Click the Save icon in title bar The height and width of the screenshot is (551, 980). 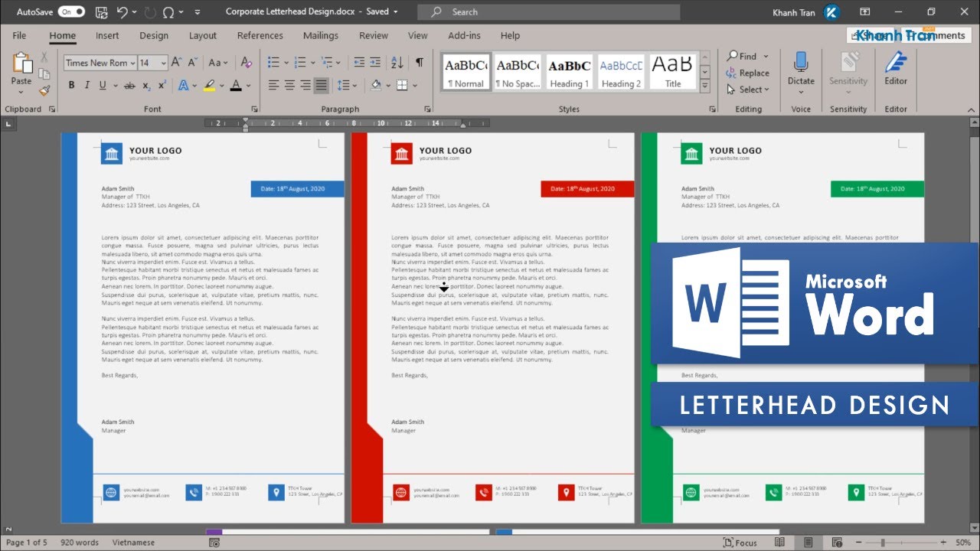pyautogui.click(x=102, y=12)
